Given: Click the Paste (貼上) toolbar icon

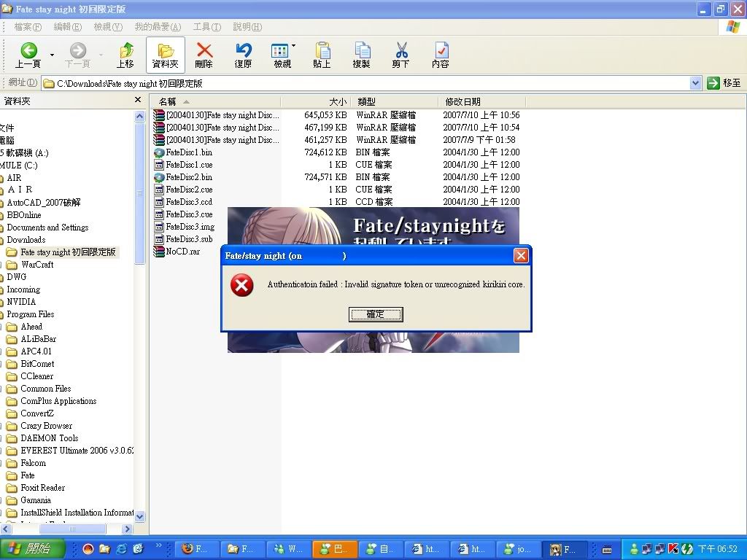Looking at the screenshot, I should pyautogui.click(x=322, y=50).
